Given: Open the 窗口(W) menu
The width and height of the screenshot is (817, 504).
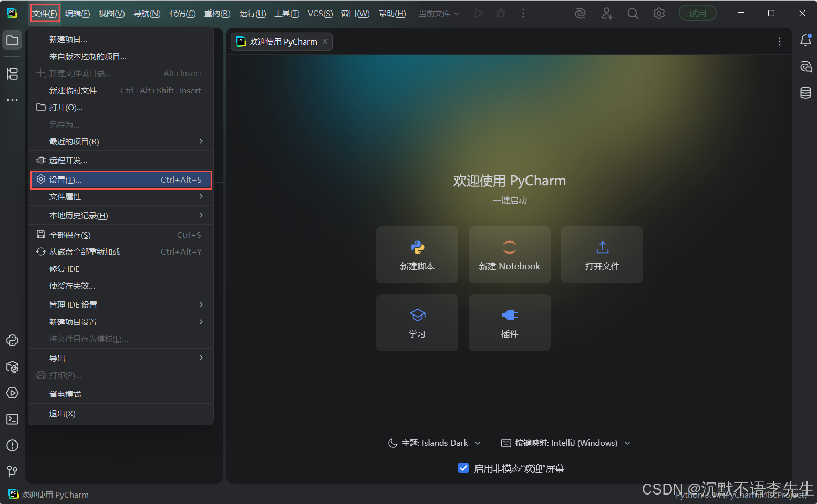Looking at the screenshot, I should pos(355,13).
